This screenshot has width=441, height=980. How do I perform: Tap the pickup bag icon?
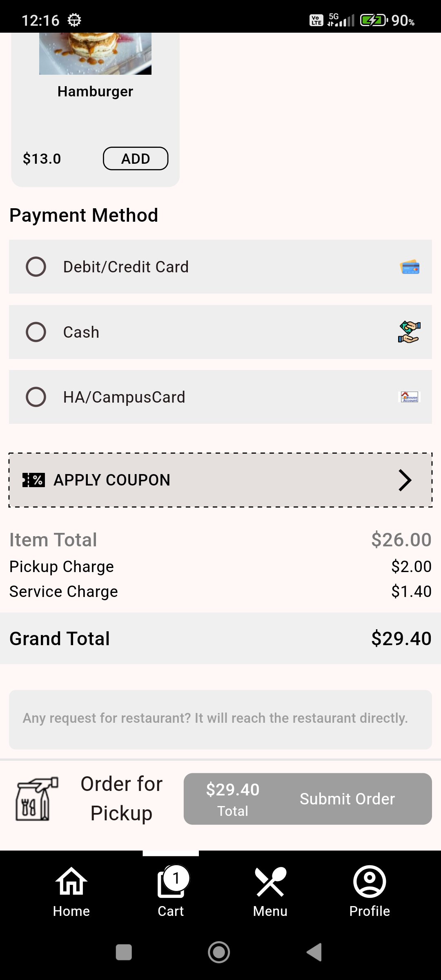[37, 799]
